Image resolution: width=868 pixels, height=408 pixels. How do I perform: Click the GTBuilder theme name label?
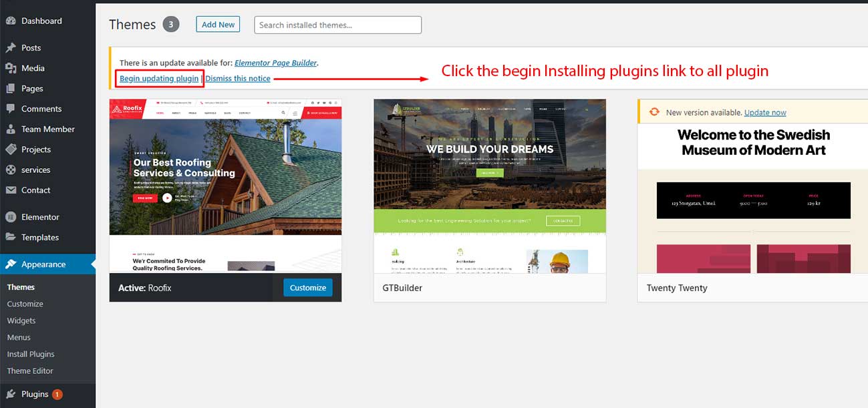pos(402,288)
